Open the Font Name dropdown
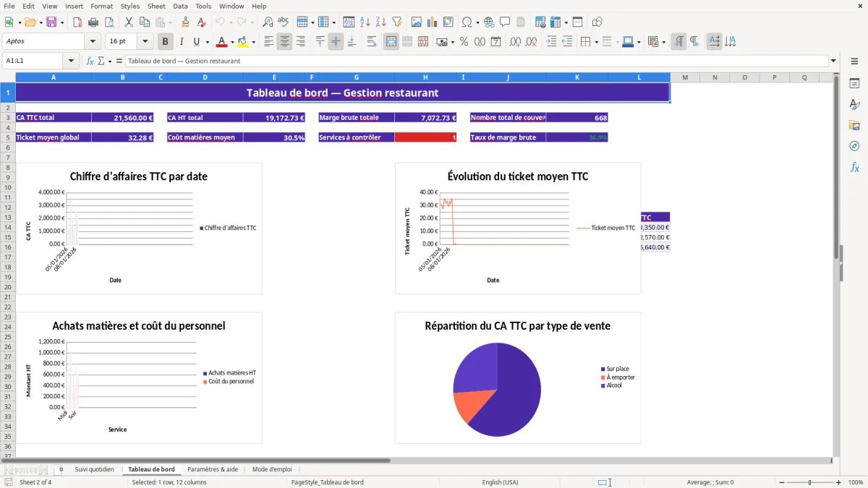 [x=94, y=41]
